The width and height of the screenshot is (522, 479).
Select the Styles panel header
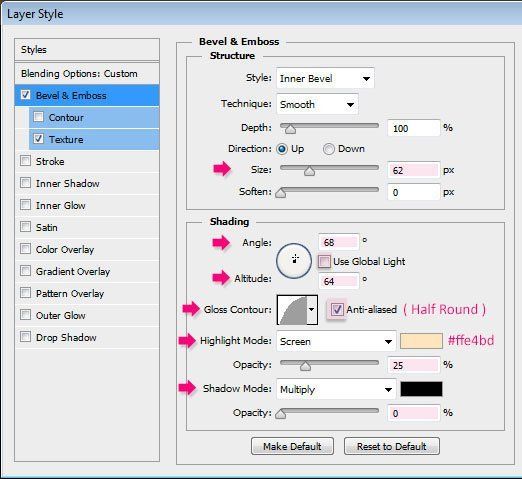click(87, 50)
